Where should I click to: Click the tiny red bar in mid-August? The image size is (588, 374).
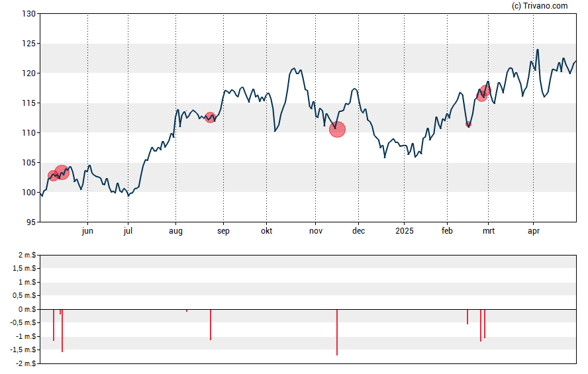pyautogui.click(x=187, y=310)
